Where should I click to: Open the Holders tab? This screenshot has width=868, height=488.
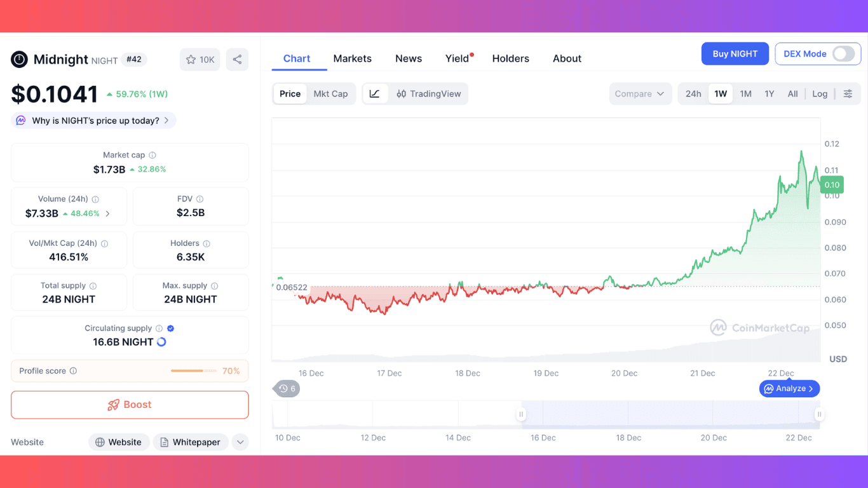coord(511,58)
